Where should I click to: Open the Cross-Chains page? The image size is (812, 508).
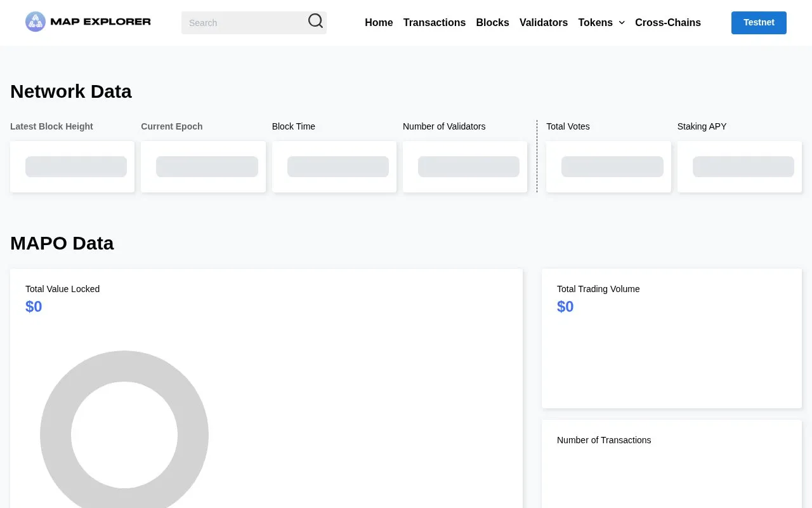tap(668, 23)
